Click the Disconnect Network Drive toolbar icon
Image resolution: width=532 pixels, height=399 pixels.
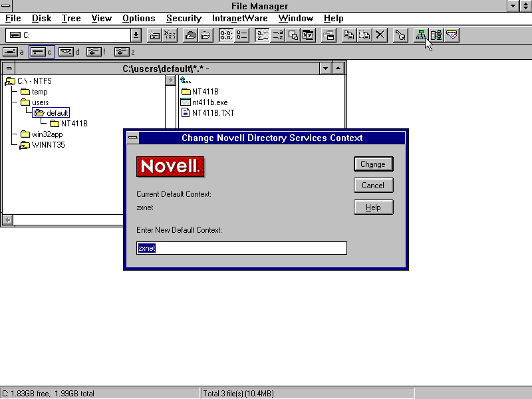tap(170, 35)
